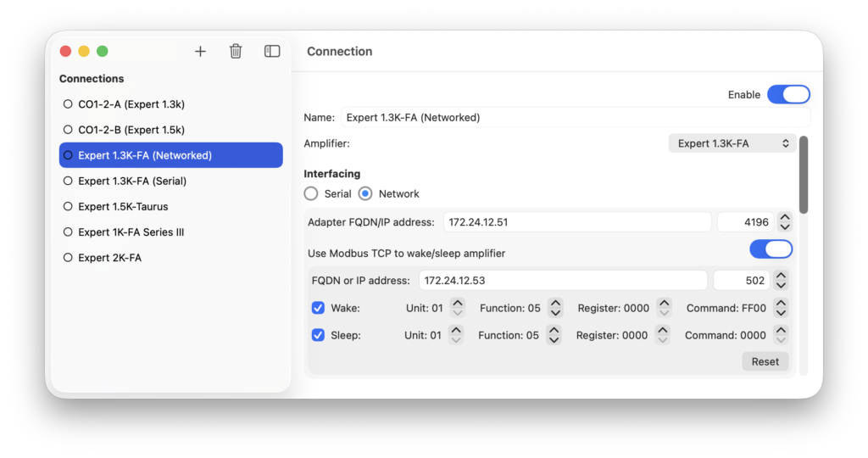Click status circle icon for Expert 1.5K-Taurus
The image size is (868, 458).
coord(68,206)
